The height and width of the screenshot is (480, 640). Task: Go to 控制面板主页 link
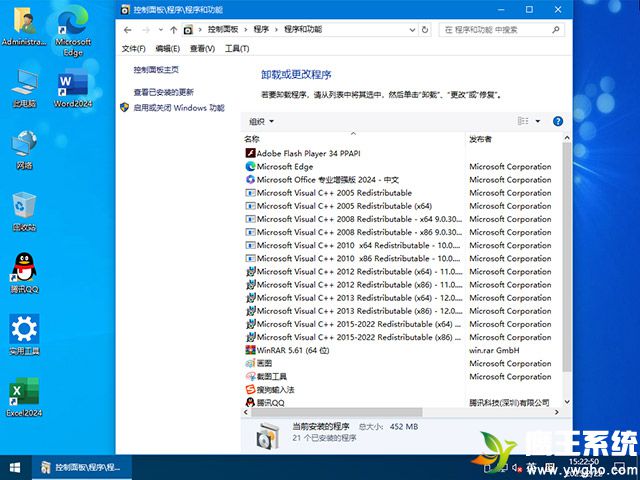tap(156, 70)
